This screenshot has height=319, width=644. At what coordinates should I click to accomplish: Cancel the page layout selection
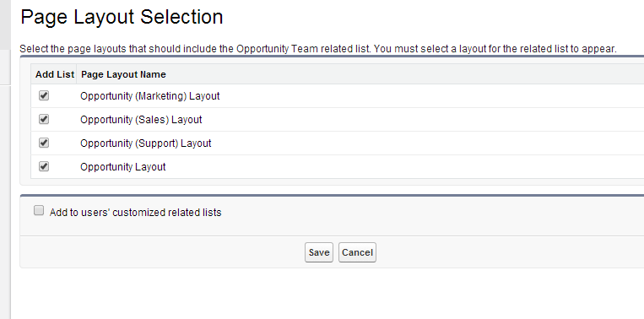point(357,252)
